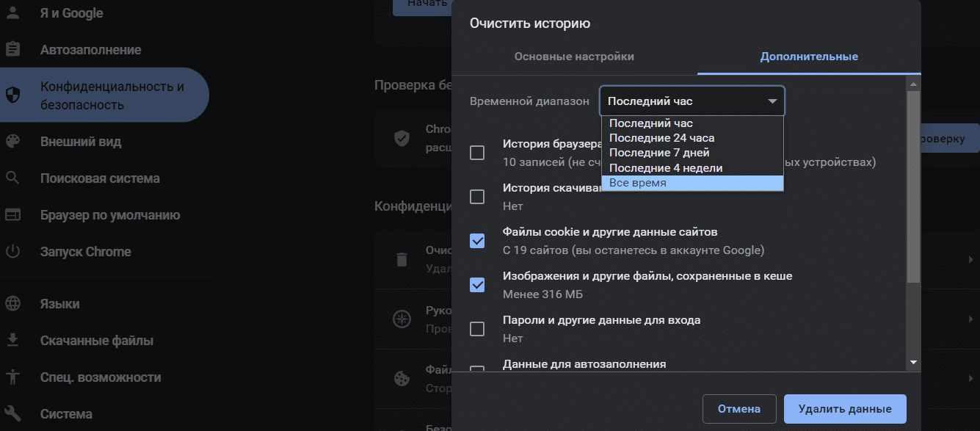This screenshot has height=431, width=980.
Task: Open the 'Я и Google' person icon
Action: click(x=12, y=13)
